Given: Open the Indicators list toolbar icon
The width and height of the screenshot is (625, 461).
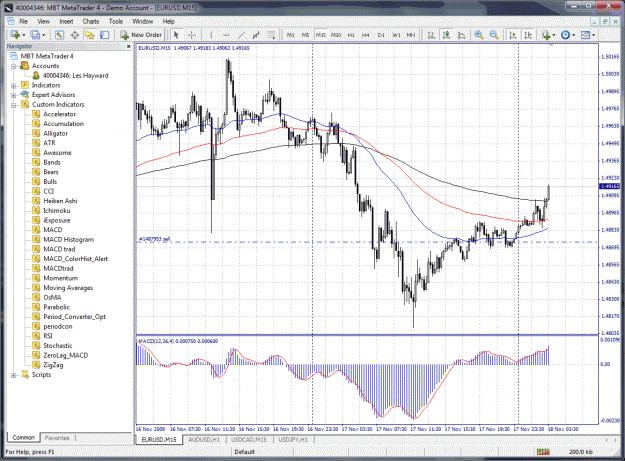Looking at the screenshot, I should click(x=546, y=35).
